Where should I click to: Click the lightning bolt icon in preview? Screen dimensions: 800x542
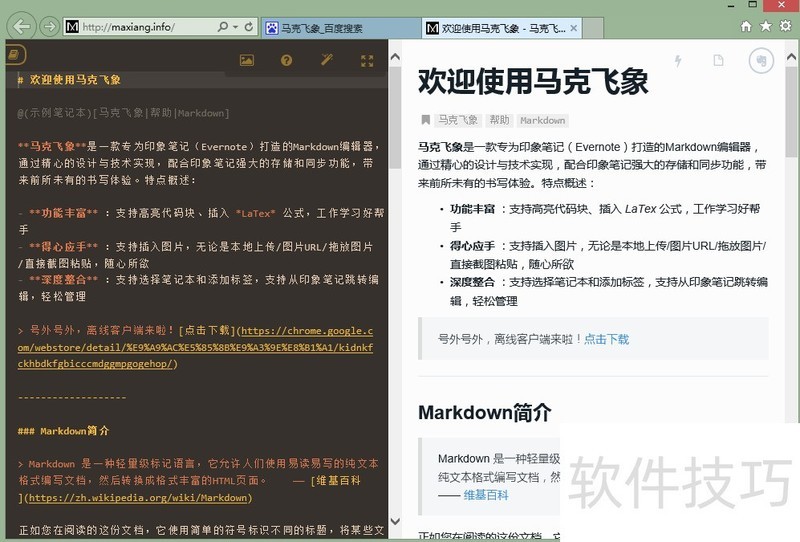[x=678, y=61]
